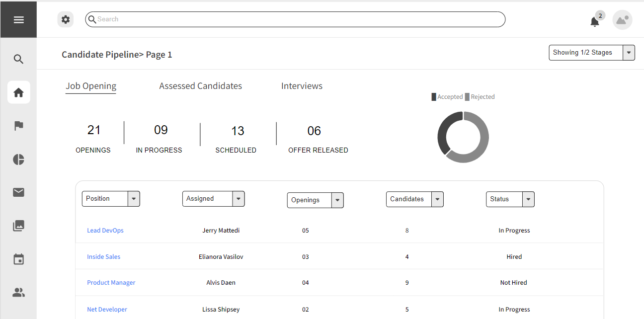644x319 pixels.
Task: Click the magnifier icon in search bar
Action: coord(92,19)
